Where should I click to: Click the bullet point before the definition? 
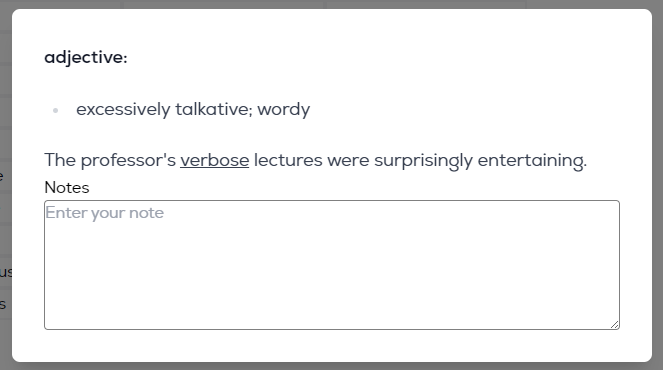coord(55,110)
